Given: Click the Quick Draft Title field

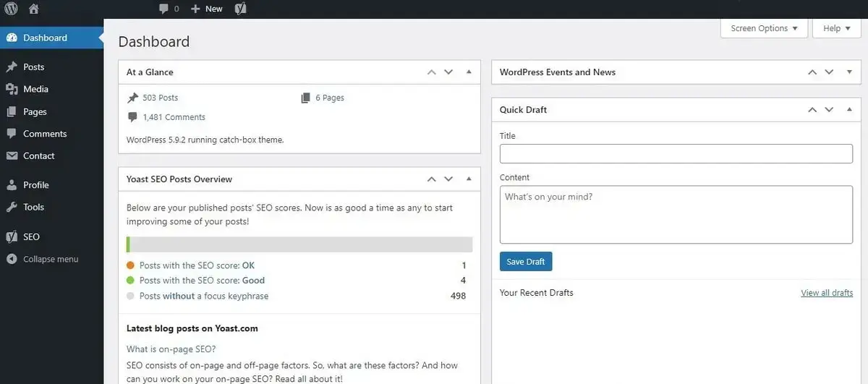Looking at the screenshot, I should (x=676, y=154).
